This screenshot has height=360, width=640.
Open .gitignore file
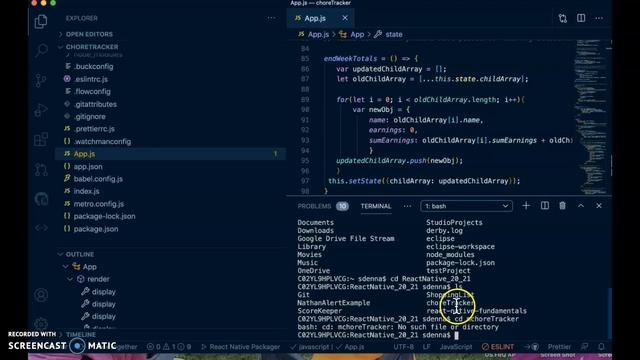tap(89, 116)
